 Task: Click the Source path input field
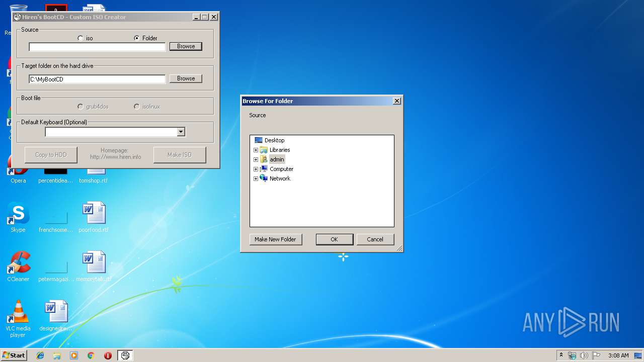[97, 47]
